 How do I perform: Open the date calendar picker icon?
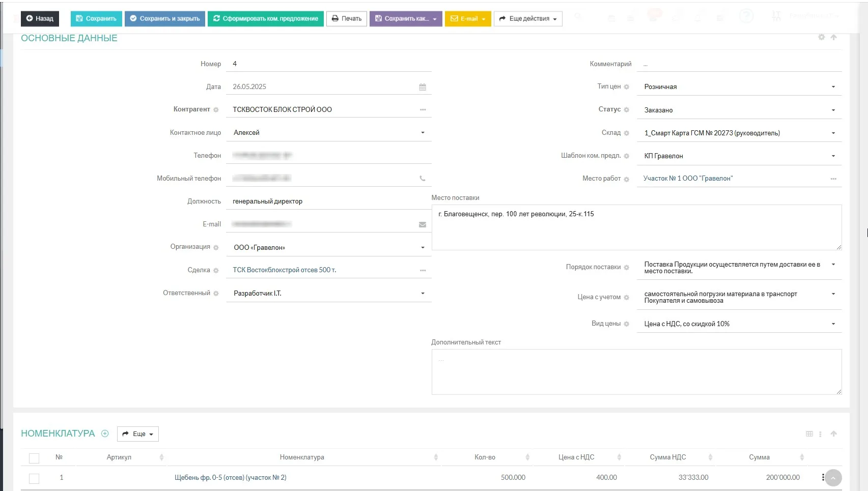pyautogui.click(x=422, y=87)
